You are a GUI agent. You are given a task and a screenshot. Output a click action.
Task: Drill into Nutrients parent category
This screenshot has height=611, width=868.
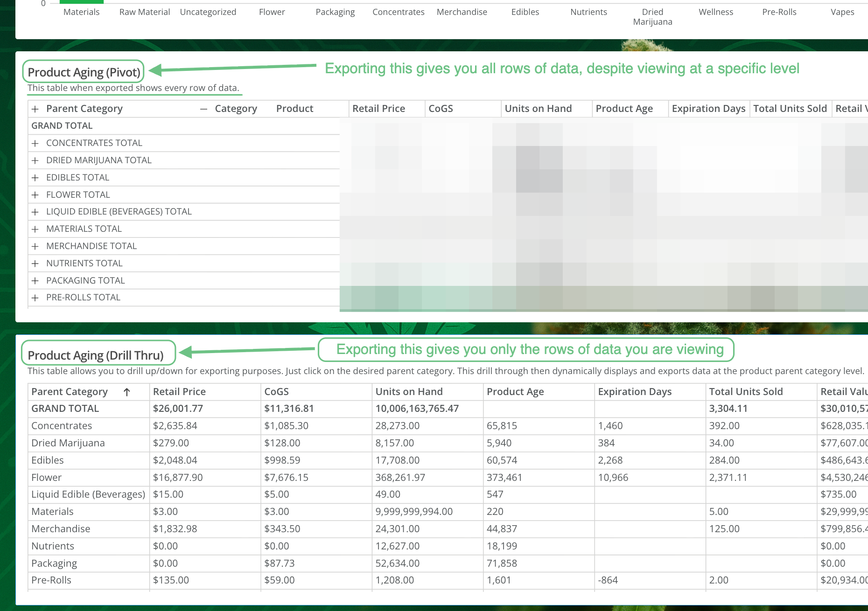[x=52, y=546]
